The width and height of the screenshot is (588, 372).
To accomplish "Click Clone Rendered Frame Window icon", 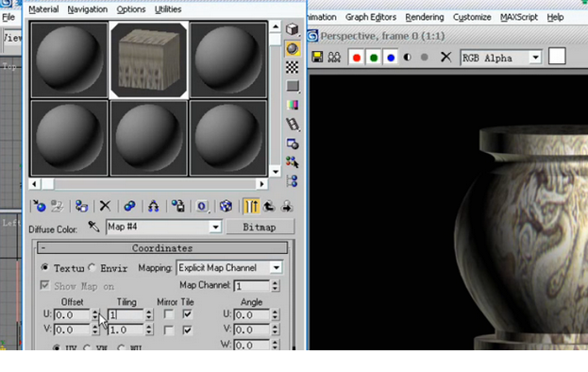I will click(334, 57).
